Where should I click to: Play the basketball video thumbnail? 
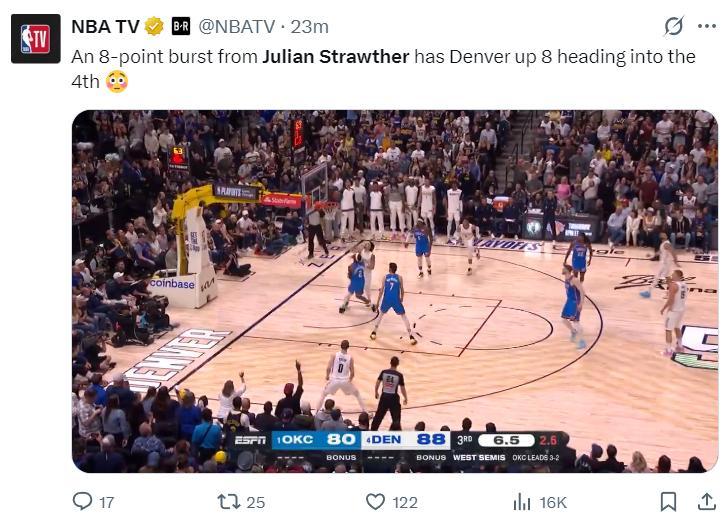tap(395, 291)
